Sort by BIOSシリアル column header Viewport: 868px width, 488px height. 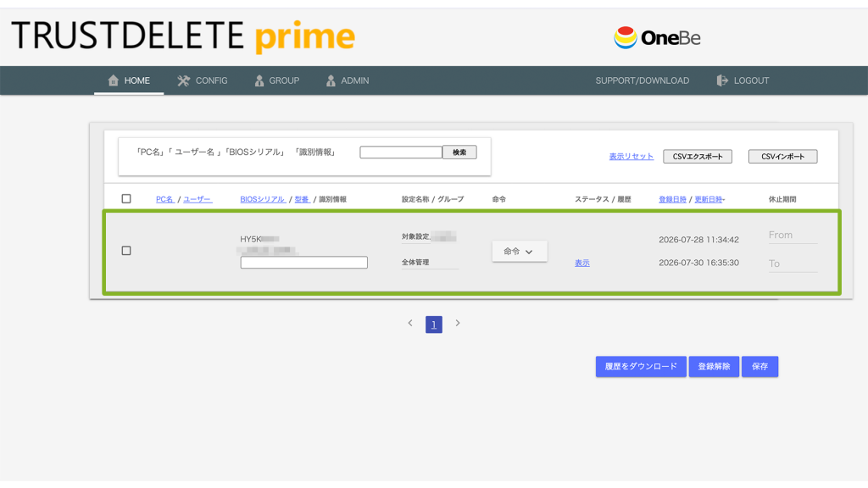263,199
